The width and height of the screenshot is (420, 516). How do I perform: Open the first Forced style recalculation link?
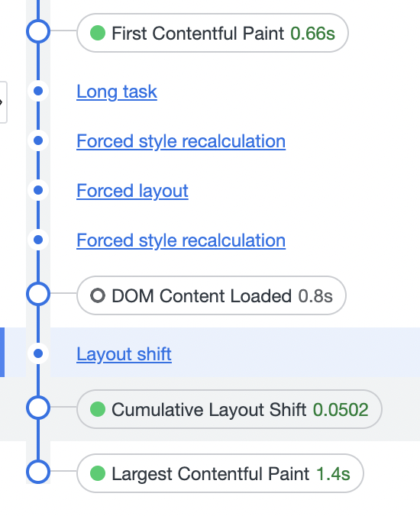tap(181, 141)
